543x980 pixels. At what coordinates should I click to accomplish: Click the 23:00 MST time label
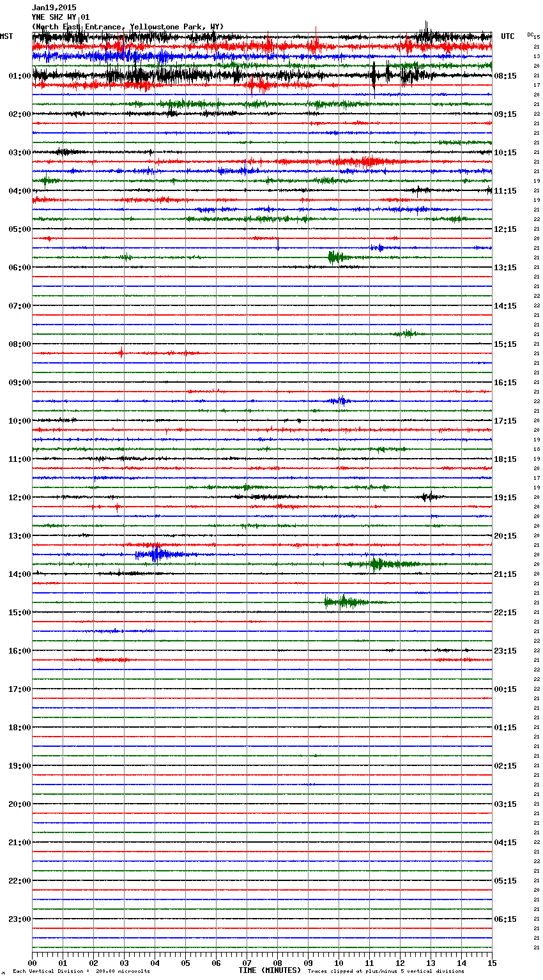click(x=20, y=919)
